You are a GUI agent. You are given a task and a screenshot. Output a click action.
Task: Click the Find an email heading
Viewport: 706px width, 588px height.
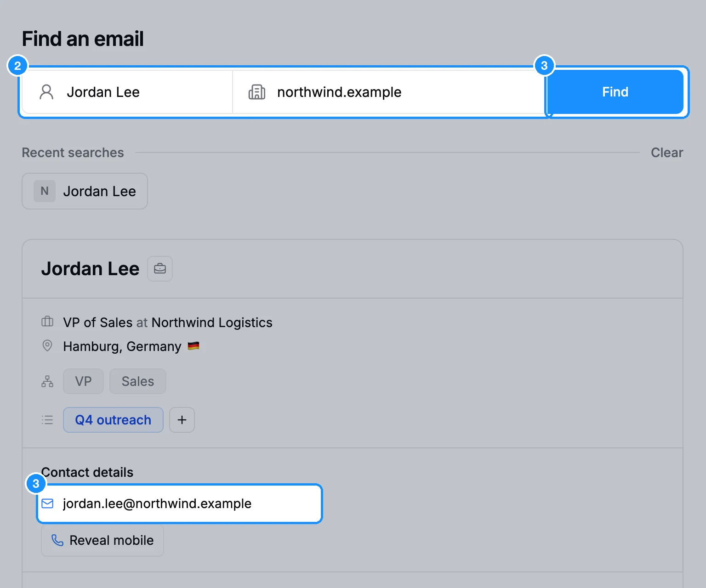click(83, 39)
